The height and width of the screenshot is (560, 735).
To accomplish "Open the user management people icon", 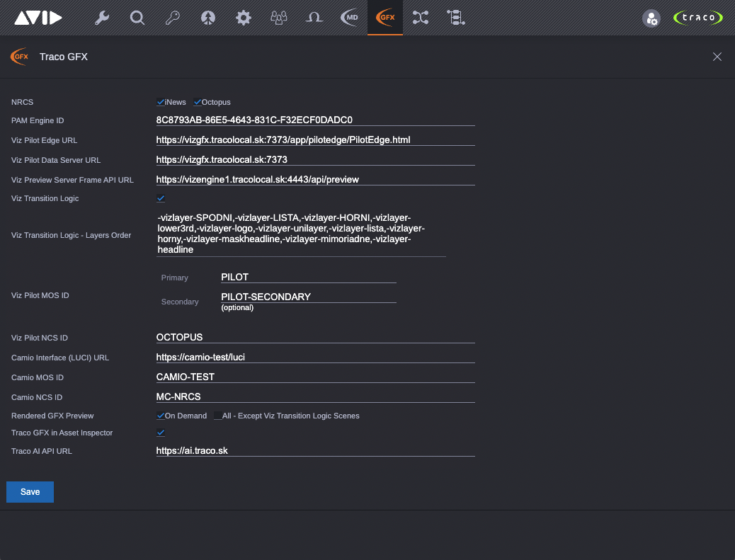I will [279, 18].
